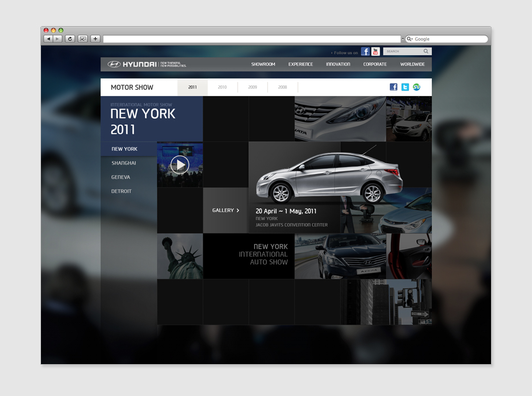The width and height of the screenshot is (532, 396).
Task: Play the motor show video
Action: 180,165
